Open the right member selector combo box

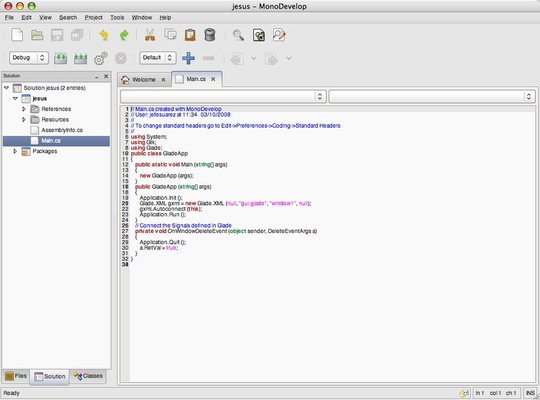point(432,96)
